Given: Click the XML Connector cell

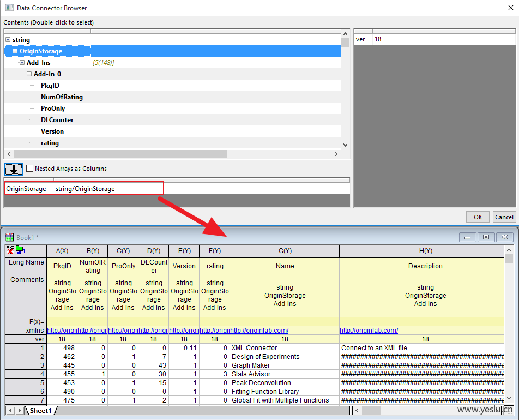Looking at the screenshot, I should 285,348.
